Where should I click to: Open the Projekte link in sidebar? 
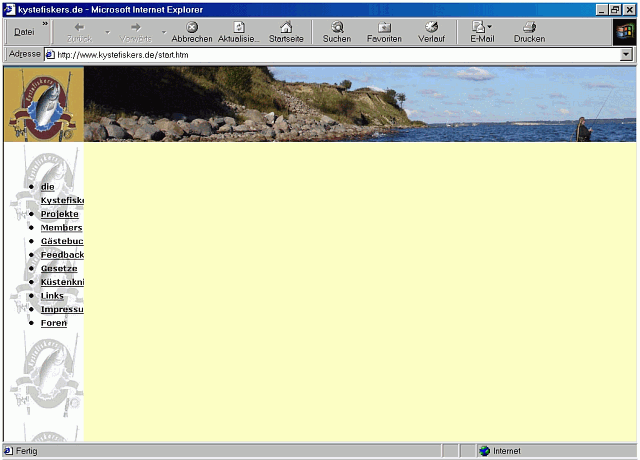(59, 214)
